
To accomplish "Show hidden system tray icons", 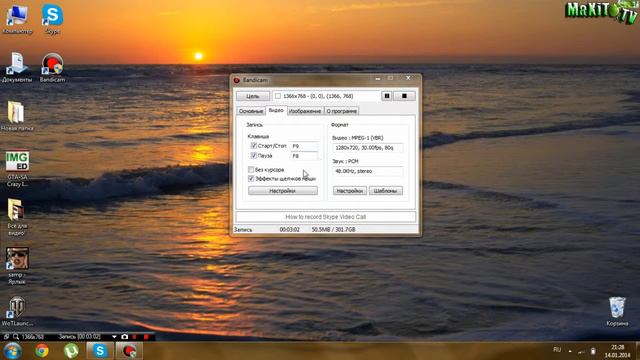I will [570, 351].
